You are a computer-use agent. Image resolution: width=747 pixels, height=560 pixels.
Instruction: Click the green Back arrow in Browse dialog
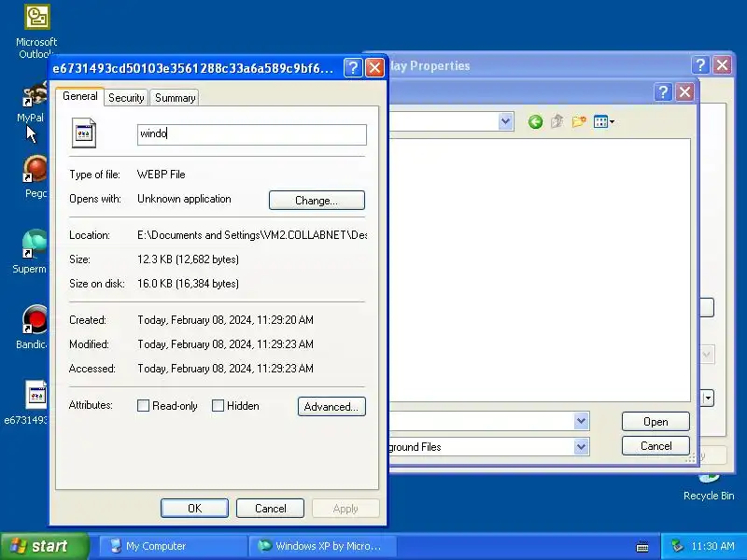(535, 122)
